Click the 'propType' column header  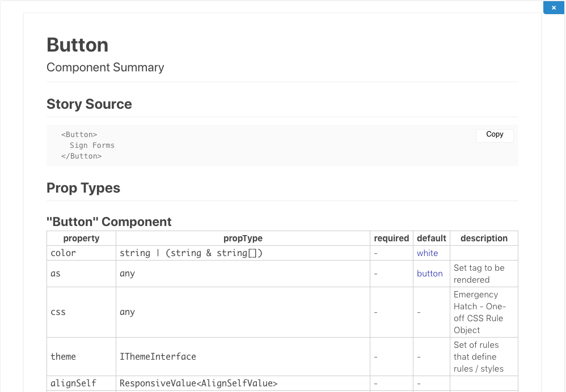[243, 238]
